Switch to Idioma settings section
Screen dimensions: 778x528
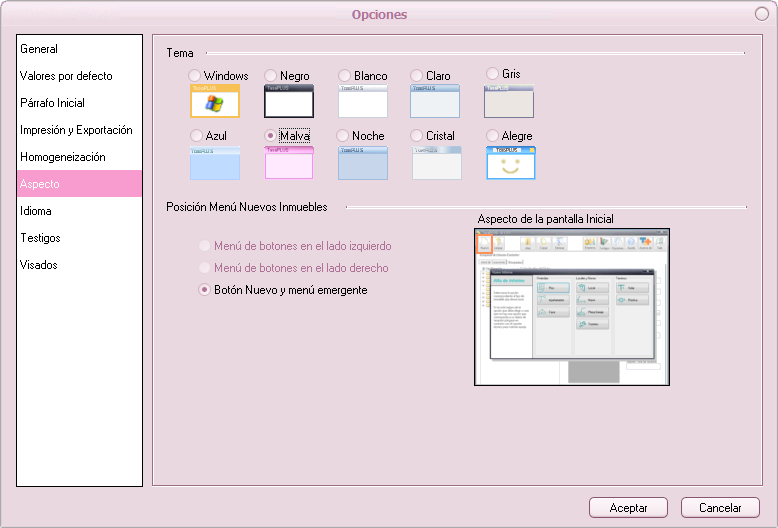pyautogui.click(x=36, y=211)
